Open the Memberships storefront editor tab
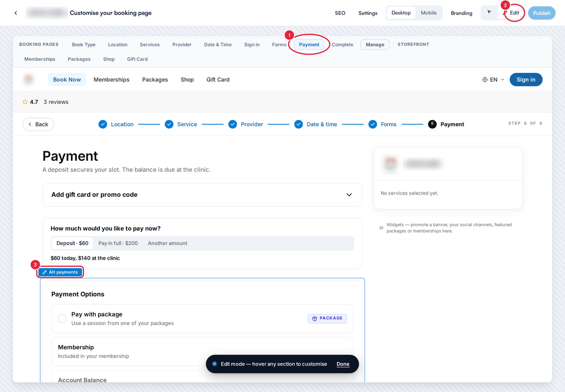The image size is (565, 392). (x=40, y=59)
